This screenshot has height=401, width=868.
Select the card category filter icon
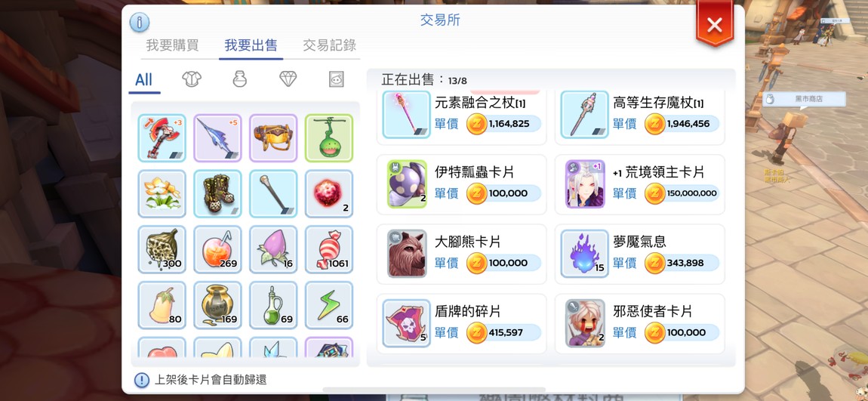[x=336, y=79]
